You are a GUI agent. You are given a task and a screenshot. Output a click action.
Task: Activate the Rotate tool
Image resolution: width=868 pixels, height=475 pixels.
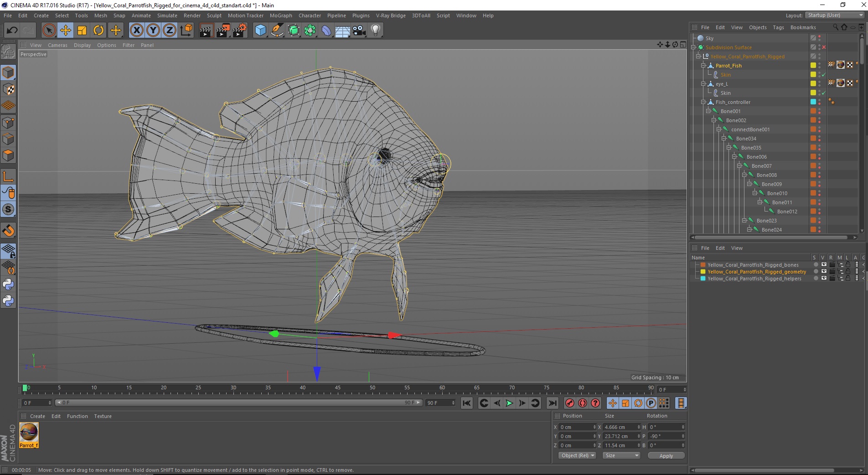tap(98, 31)
